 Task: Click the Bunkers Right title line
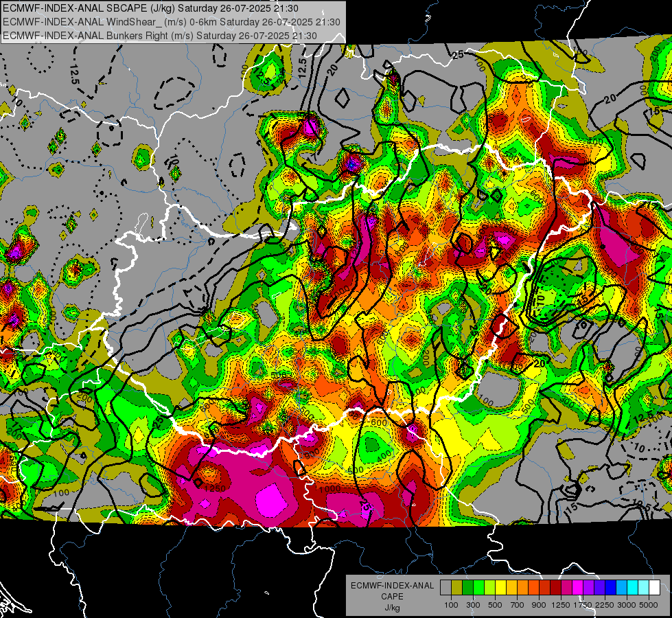click(160, 36)
